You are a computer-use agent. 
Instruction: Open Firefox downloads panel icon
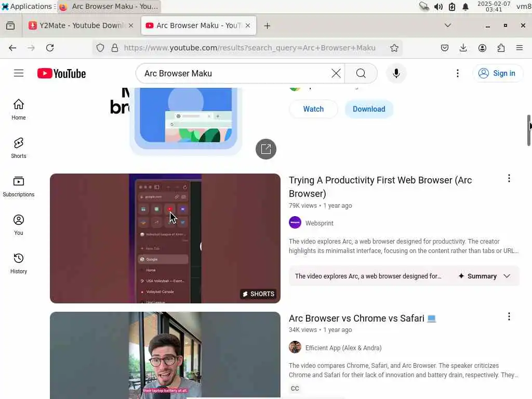click(463, 48)
